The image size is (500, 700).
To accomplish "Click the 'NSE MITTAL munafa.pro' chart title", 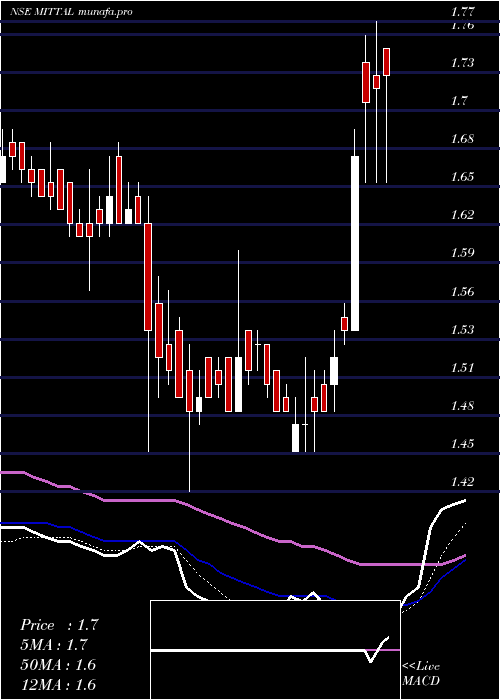I will (x=71, y=12).
